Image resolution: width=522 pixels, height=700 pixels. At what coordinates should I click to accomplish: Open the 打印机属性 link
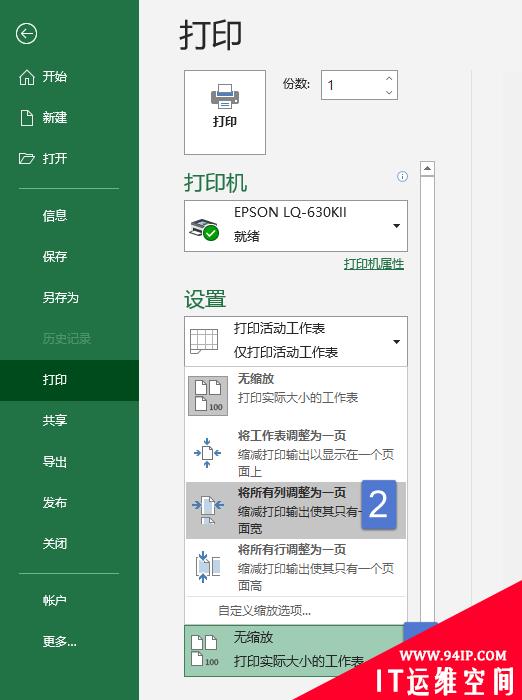pyautogui.click(x=374, y=264)
